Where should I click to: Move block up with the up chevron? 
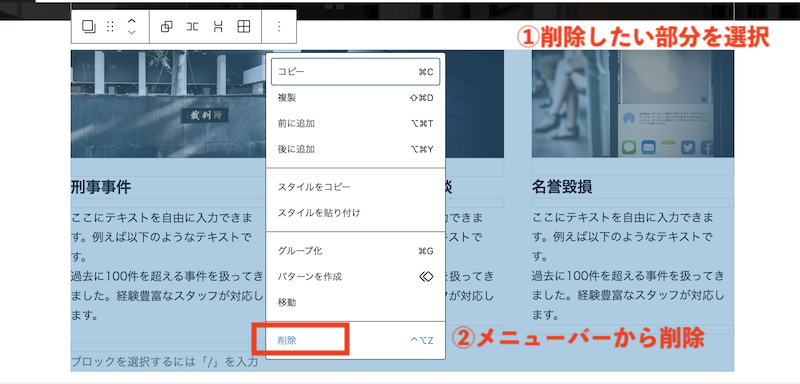pyautogui.click(x=132, y=21)
